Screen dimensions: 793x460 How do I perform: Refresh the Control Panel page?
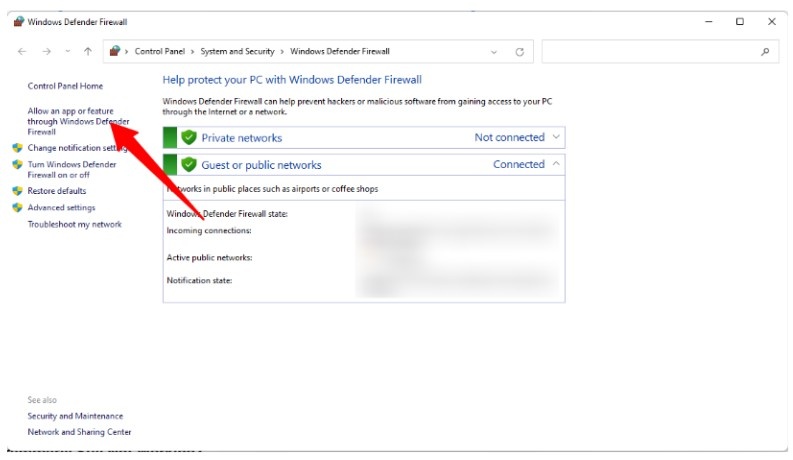(x=519, y=52)
